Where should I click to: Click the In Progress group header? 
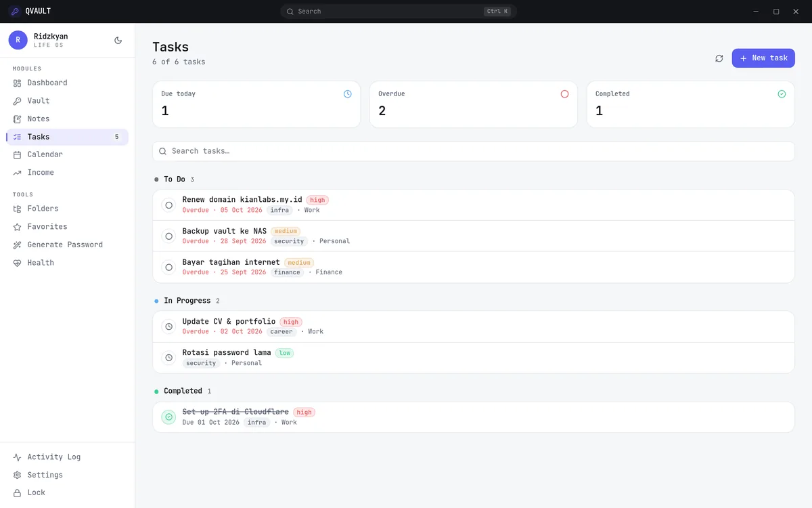pos(187,301)
